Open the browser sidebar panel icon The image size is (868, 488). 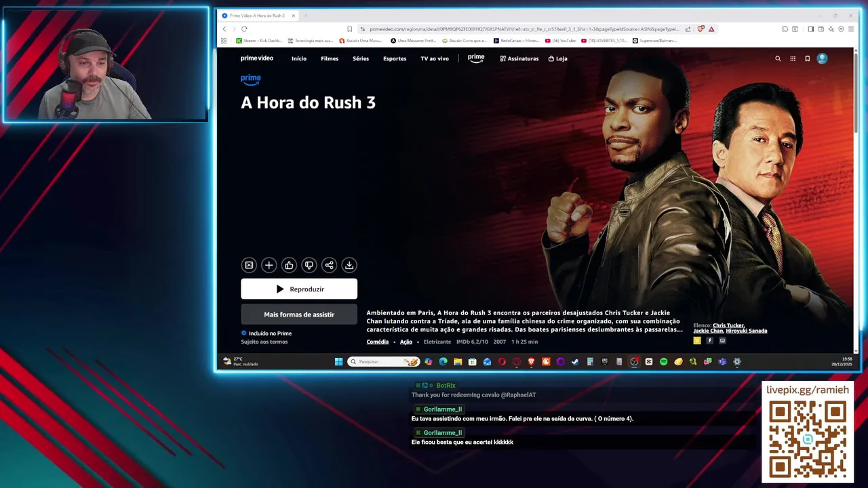[810, 29]
